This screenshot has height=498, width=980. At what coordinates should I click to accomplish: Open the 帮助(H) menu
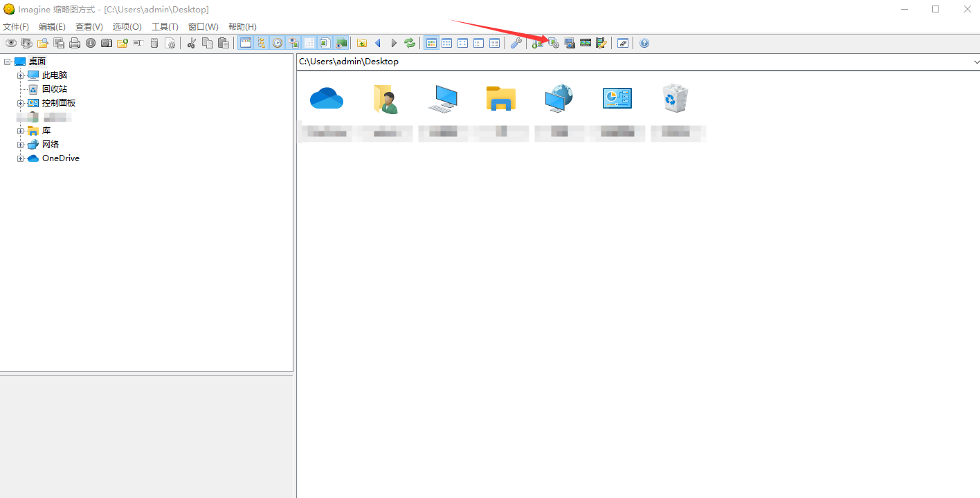click(x=242, y=26)
